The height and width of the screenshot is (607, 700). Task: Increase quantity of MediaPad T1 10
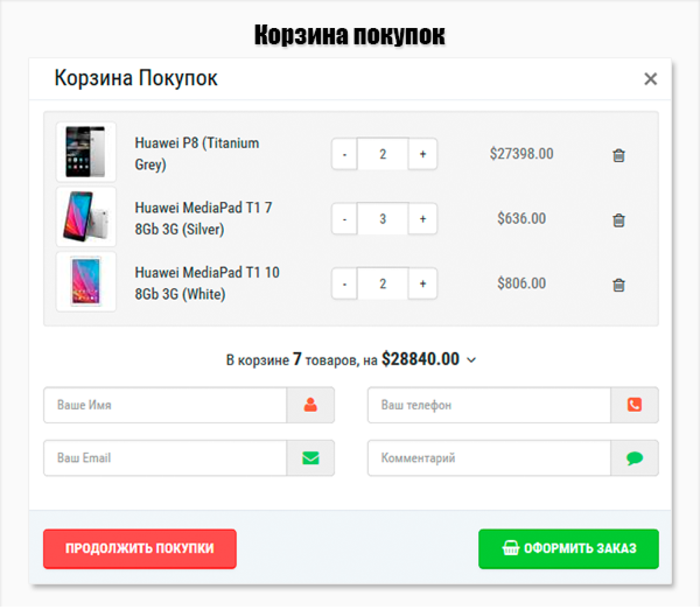click(x=423, y=284)
